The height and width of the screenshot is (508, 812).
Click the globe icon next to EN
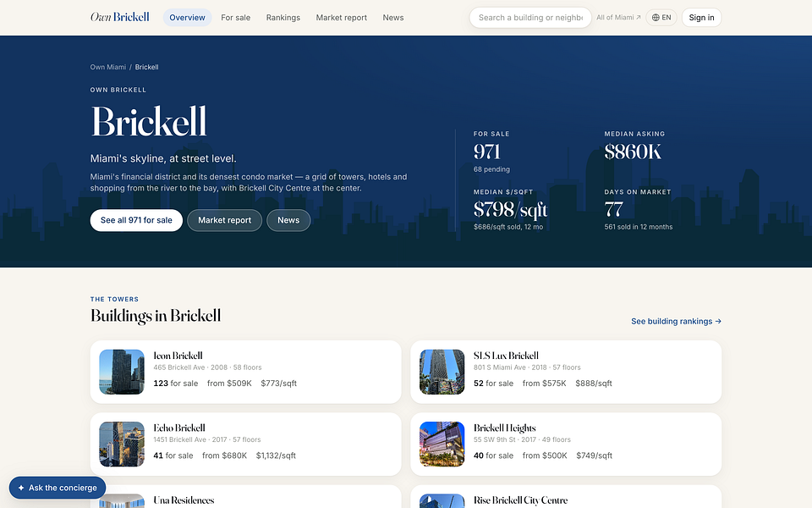coord(656,18)
